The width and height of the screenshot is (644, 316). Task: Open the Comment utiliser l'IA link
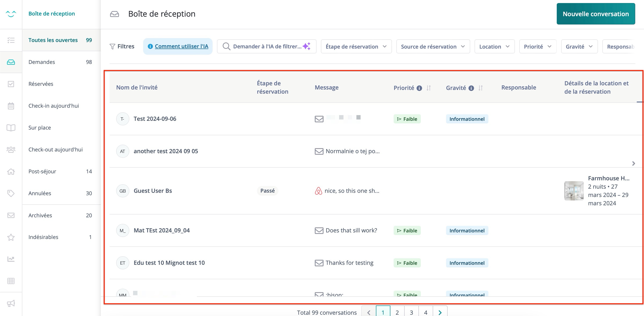181,46
